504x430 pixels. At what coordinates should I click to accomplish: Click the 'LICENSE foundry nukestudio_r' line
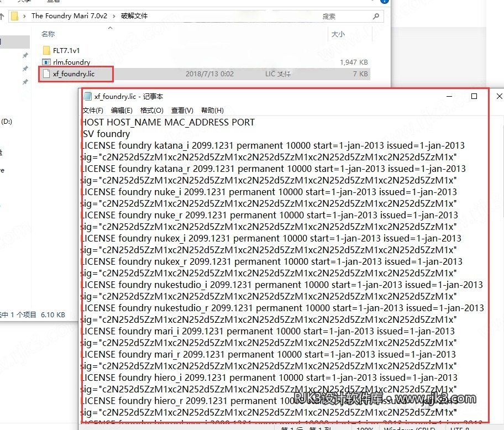coord(283,308)
